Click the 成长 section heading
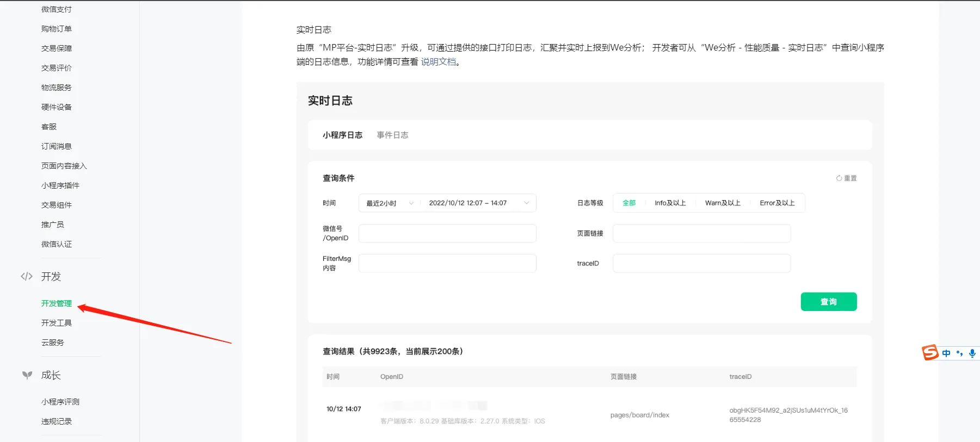This screenshot has height=442, width=980. coord(51,375)
